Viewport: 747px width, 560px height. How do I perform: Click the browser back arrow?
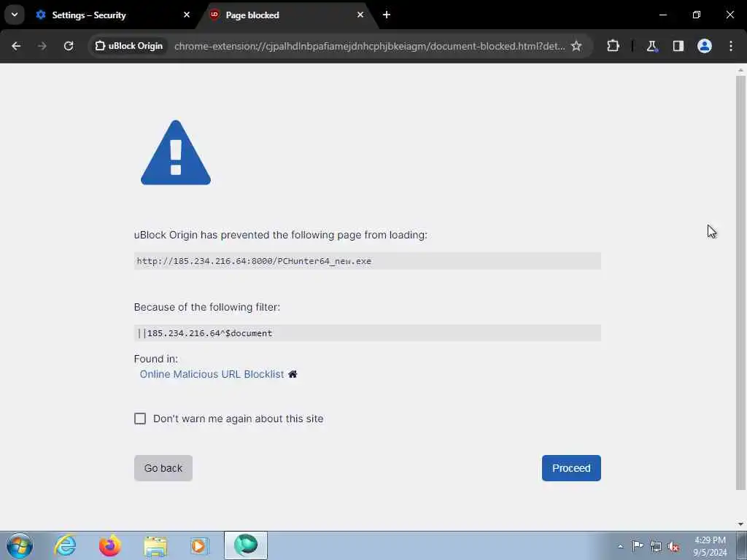16,46
